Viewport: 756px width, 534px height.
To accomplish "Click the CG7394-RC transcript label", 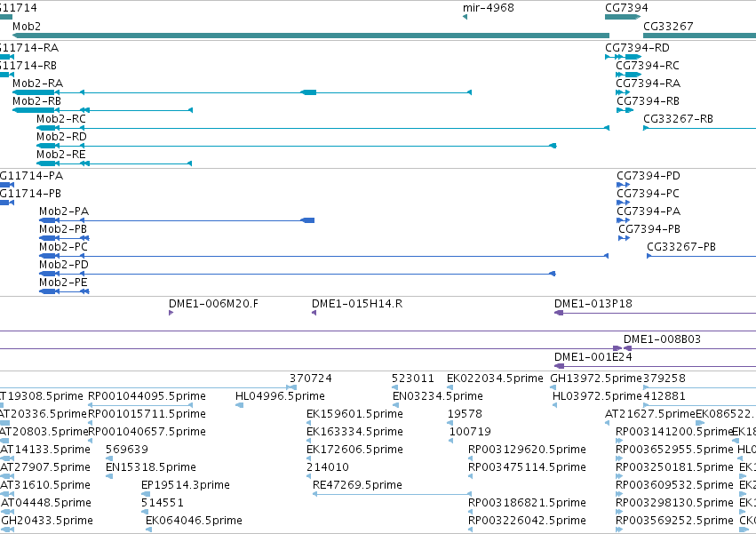I will [x=648, y=66].
